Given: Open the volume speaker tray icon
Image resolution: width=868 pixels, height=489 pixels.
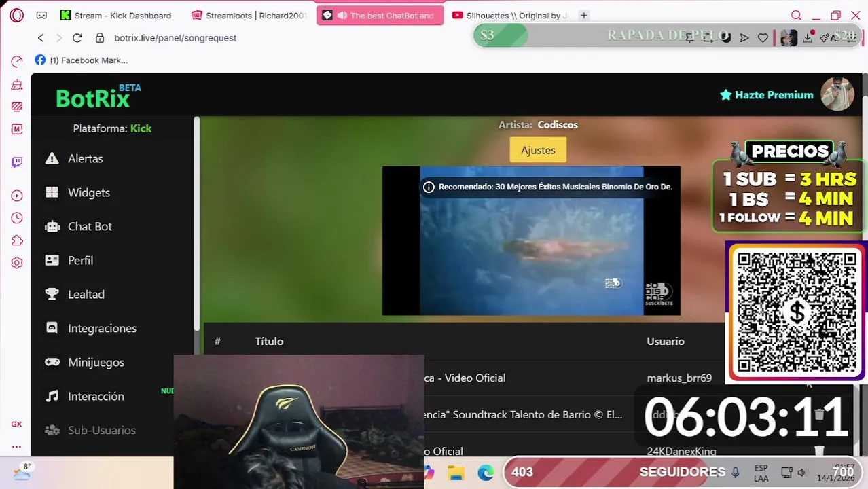Looking at the screenshot, I should point(801,473).
